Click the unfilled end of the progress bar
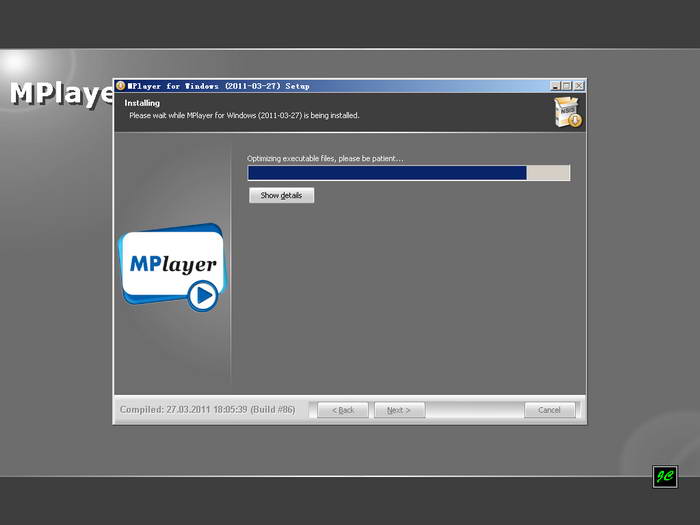700x525 pixels. pyautogui.click(x=548, y=173)
